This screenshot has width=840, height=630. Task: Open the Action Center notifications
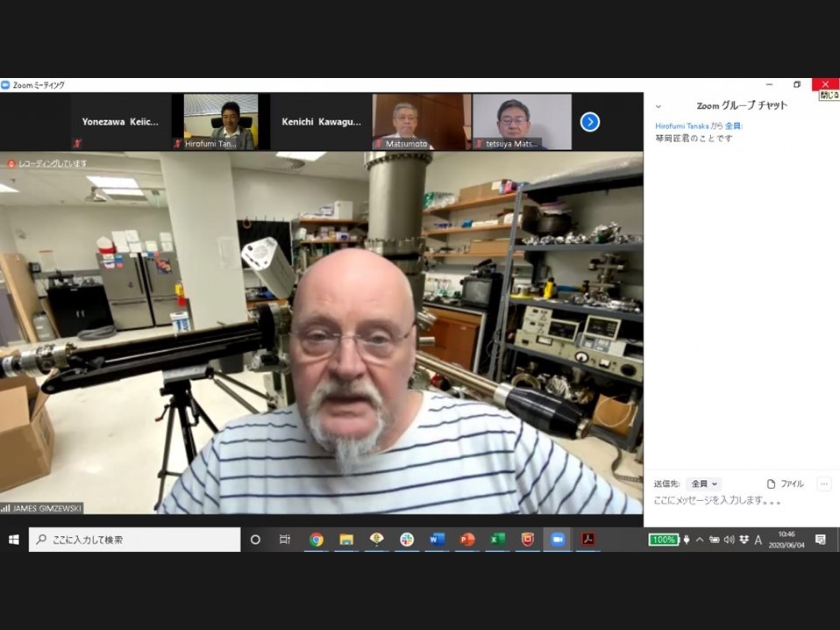point(820,540)
